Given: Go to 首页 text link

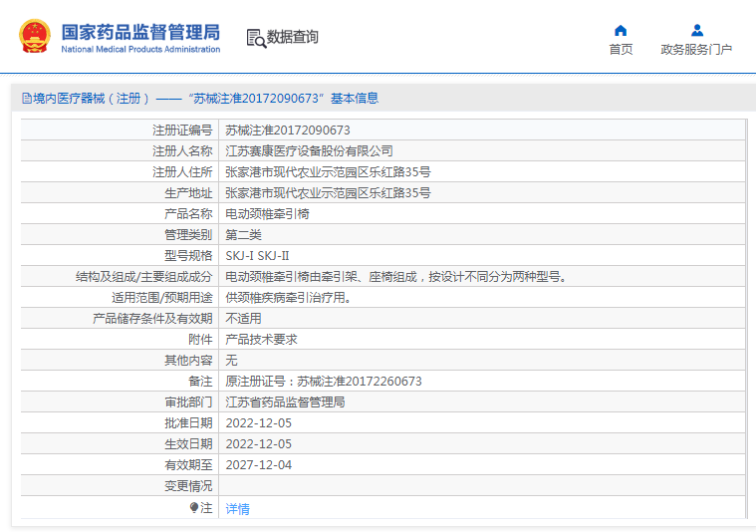Looking at the screenshot, I should [621, 49].
